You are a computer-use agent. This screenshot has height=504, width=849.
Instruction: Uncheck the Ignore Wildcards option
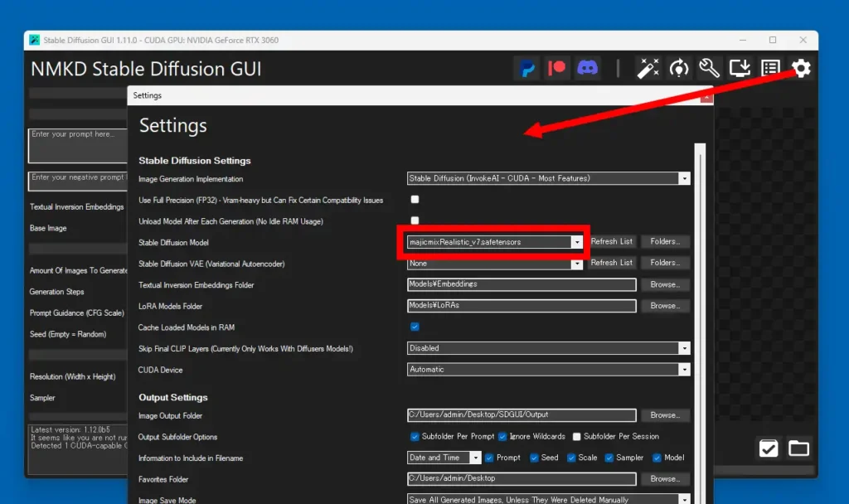tap(502, 436)
